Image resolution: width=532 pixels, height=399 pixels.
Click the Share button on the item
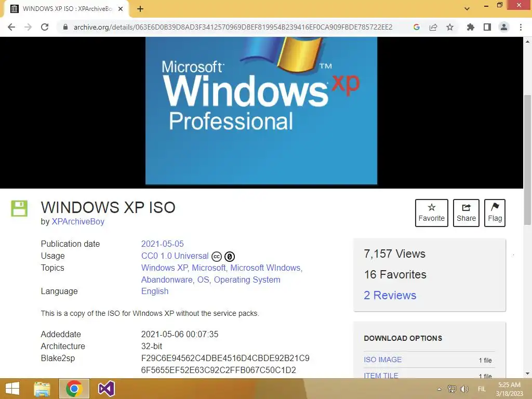[466, 212]
